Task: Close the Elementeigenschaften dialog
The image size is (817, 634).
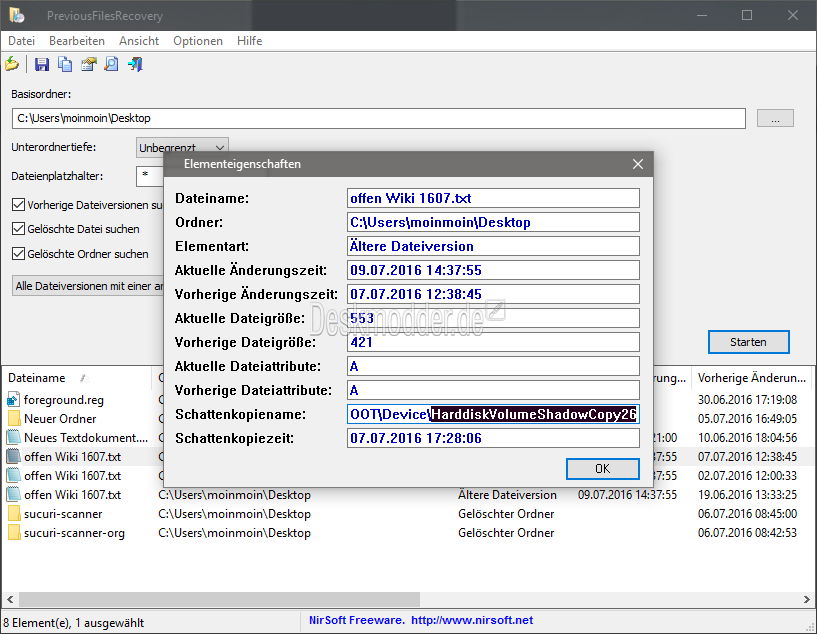Action: [638, 164]
